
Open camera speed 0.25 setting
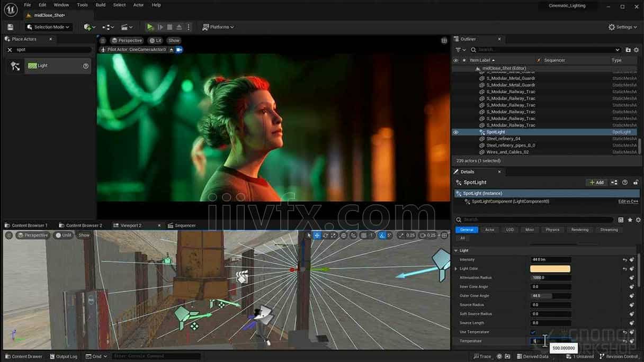(428, 236)
